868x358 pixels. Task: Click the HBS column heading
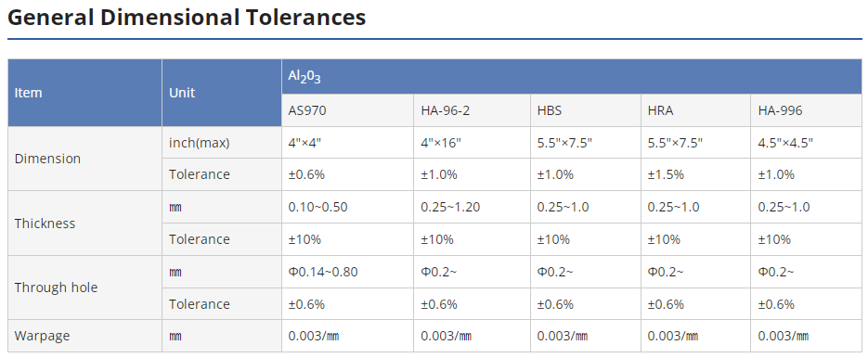(586, 110)
